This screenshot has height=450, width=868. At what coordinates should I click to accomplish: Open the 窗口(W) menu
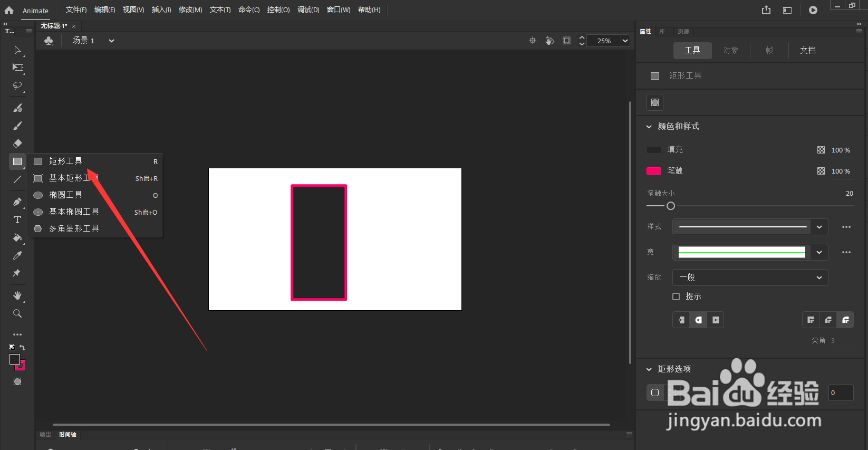[339, 10]
